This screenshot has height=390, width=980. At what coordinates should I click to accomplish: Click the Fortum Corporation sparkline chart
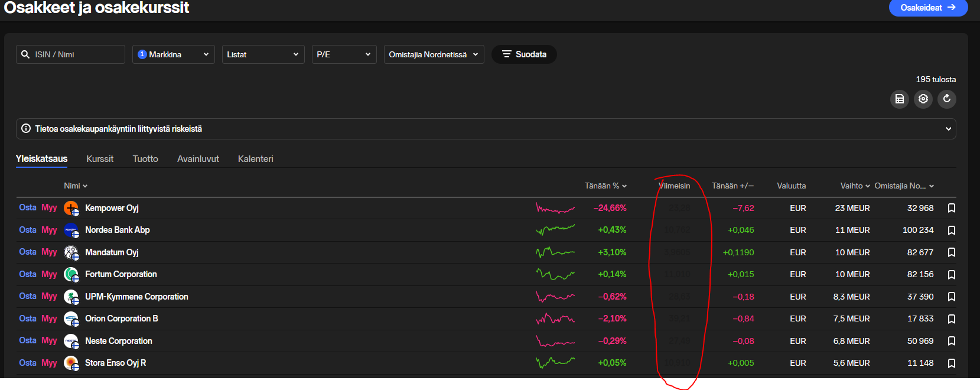tap(555, 274)
